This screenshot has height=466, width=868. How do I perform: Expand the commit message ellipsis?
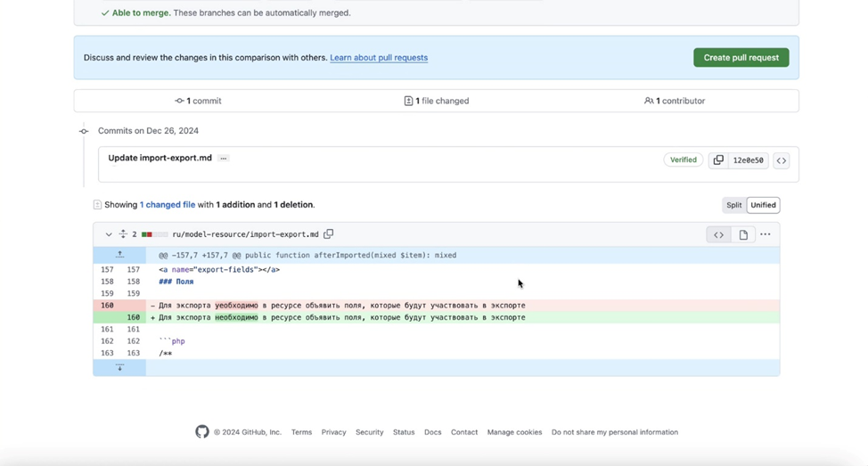tap(223, 159)
